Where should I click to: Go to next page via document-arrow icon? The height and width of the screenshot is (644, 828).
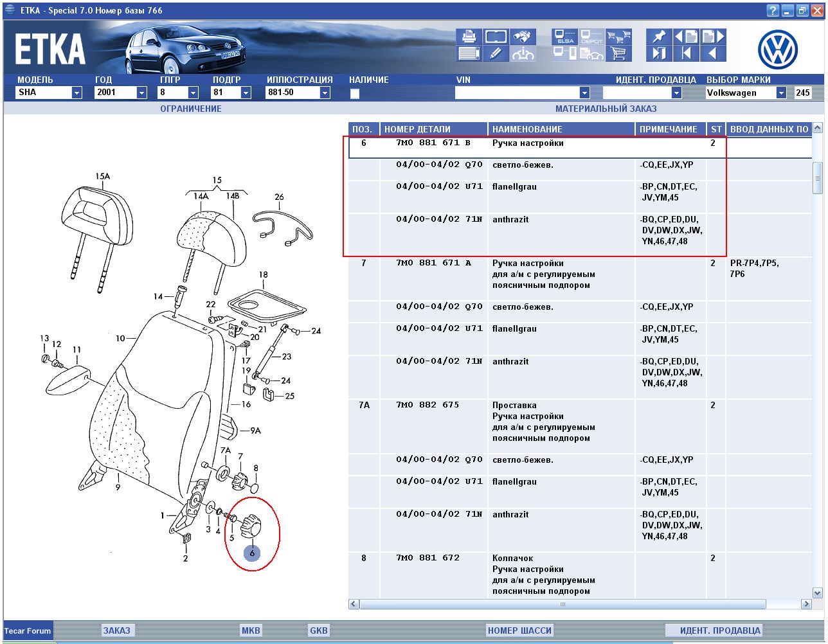click(713, 37)
